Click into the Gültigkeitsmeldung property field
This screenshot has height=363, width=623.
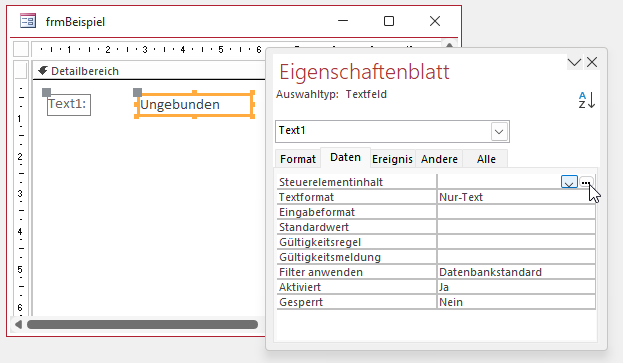click(516, 257)
